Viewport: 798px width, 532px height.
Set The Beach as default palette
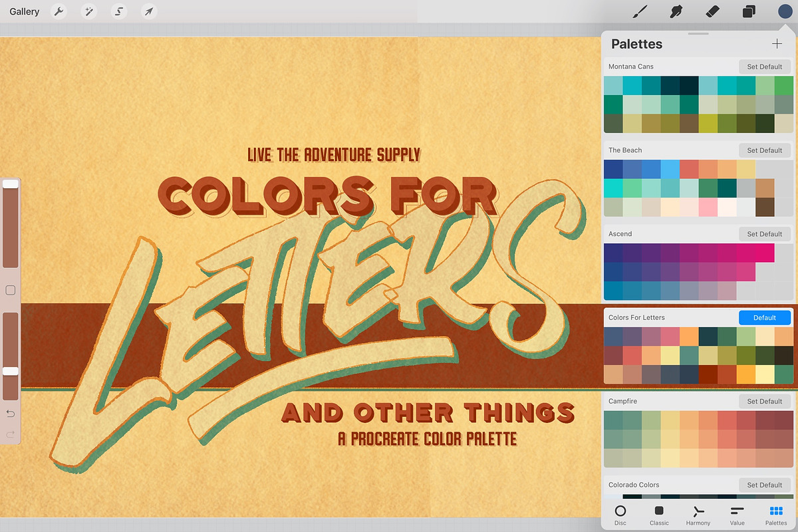[765, 150]
